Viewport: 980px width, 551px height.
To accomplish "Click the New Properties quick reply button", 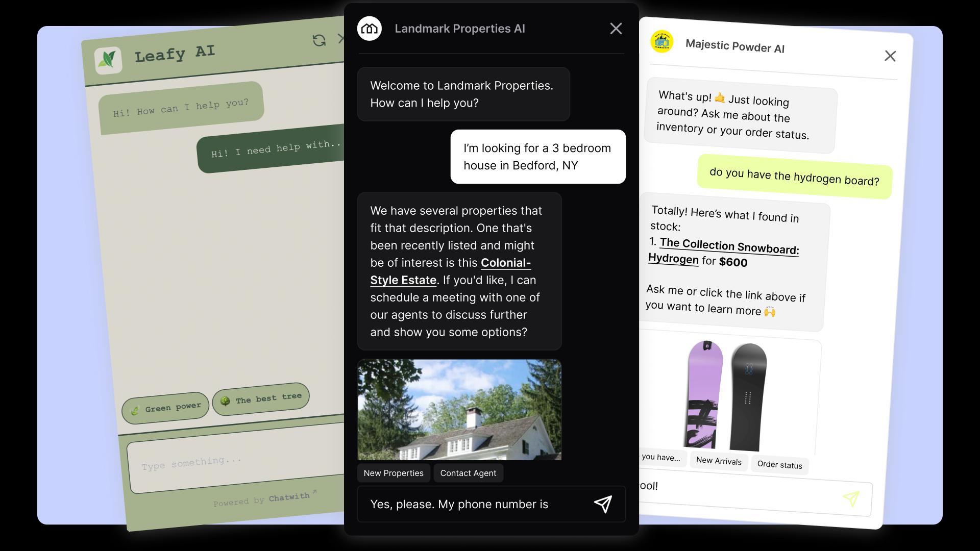I will 393,472.
